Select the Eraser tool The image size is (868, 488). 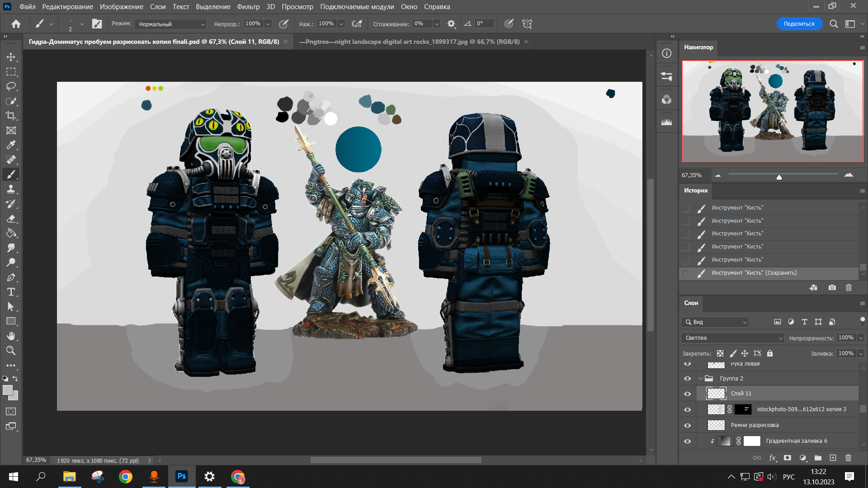tap(11, 219)
